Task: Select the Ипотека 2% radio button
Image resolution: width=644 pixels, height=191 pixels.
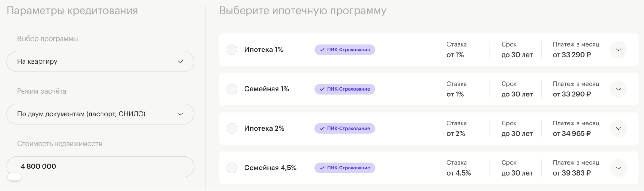Action: point(232,128)
